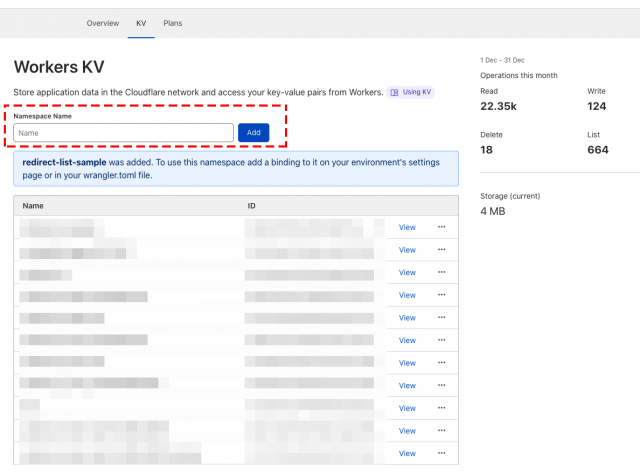Image resolution: width=640 pixels, height=475 pixels.
Task: Open three-dot menu in first namespace row
Action: [442, 227]
